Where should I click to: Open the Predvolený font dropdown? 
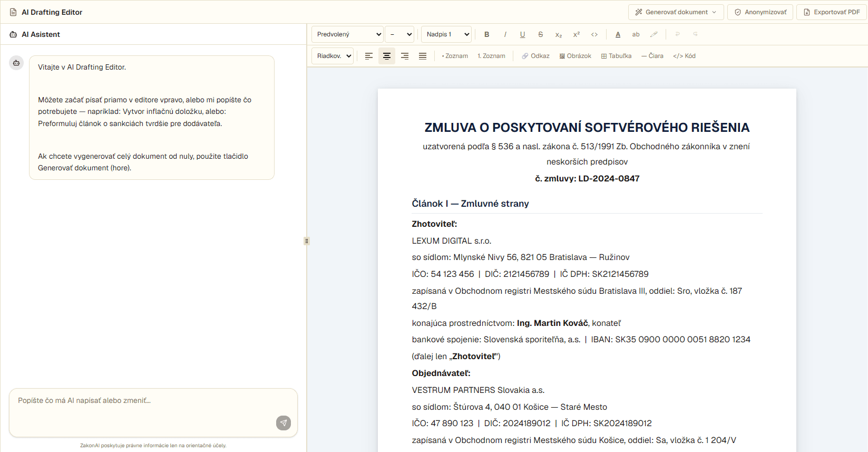347,34
